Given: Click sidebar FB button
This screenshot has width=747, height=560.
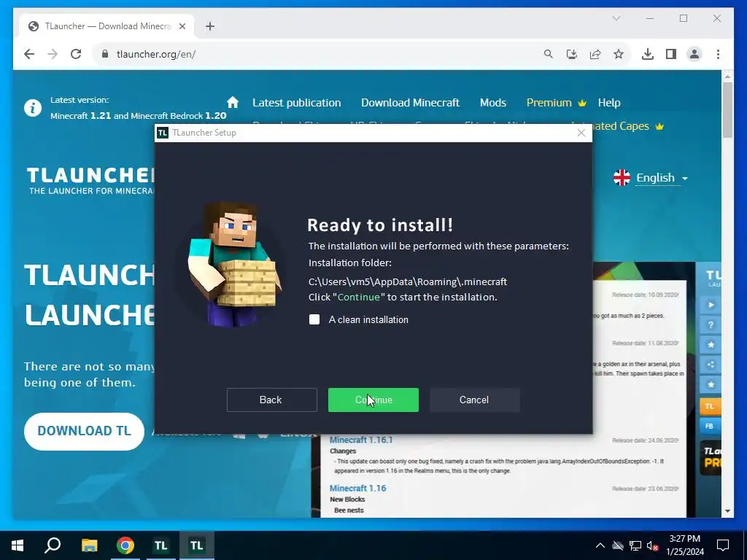Looking at the screenshot, I should 710,426.
